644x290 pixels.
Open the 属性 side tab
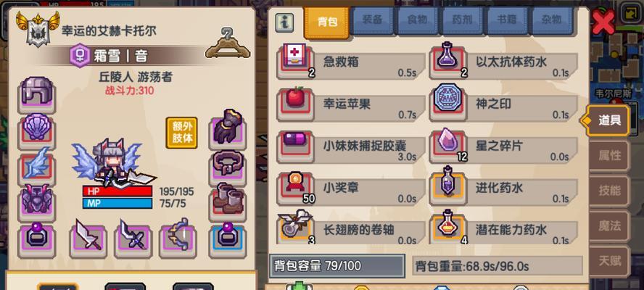pos(609,155)
